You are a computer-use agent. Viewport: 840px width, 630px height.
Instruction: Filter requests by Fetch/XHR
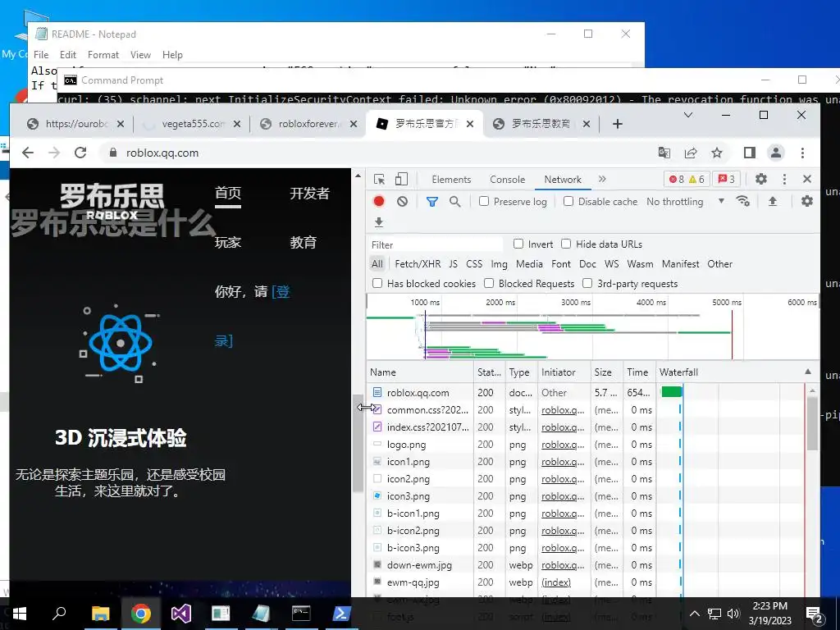[x=418, y=263]
